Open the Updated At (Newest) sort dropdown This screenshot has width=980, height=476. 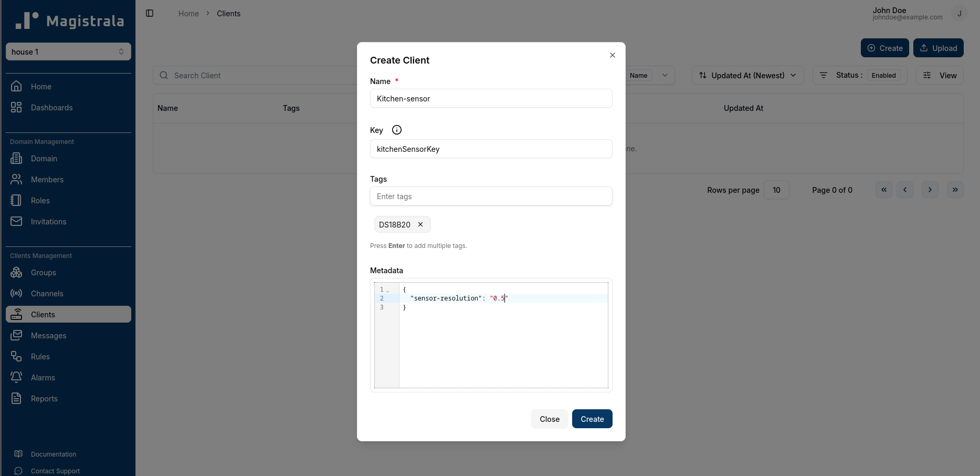click(747, 75)
